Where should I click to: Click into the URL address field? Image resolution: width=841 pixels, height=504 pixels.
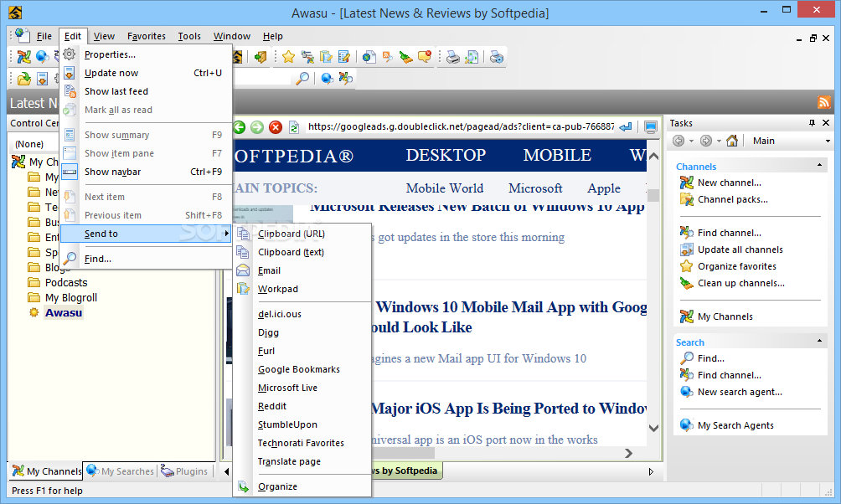click(460, 127)
